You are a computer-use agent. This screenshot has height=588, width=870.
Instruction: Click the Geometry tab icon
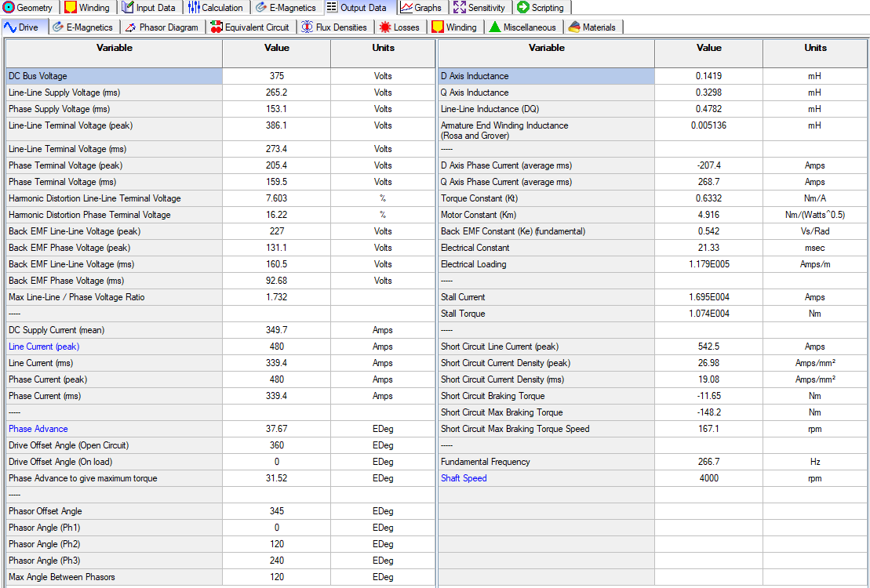point(9,8)
